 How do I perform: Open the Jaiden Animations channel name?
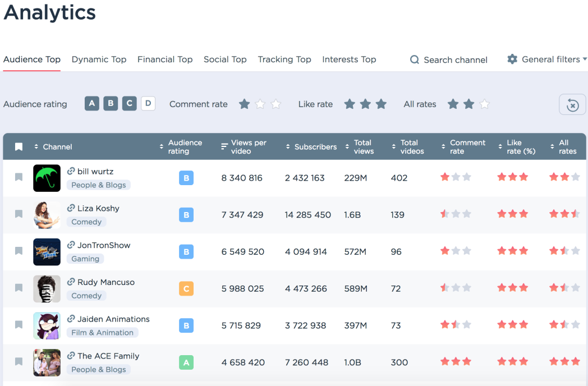[113, 319]
